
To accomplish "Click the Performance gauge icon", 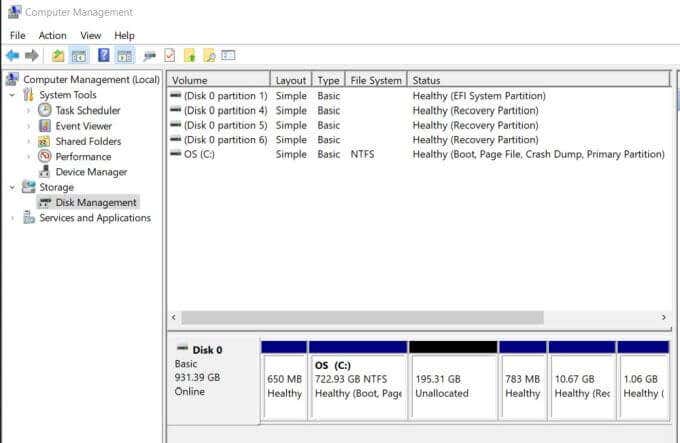I will click(x=45, y=156).
